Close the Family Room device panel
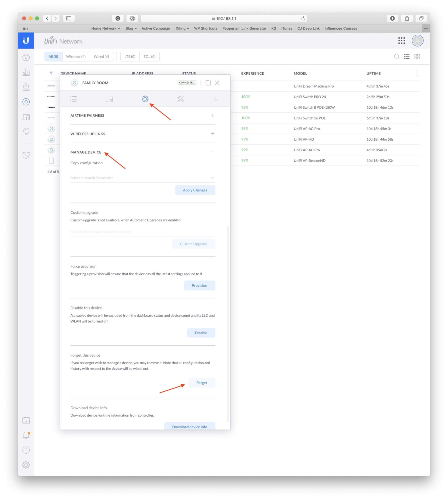Viewport: 448px width, 500px height. pyautogui.click(x=217, y=83)
